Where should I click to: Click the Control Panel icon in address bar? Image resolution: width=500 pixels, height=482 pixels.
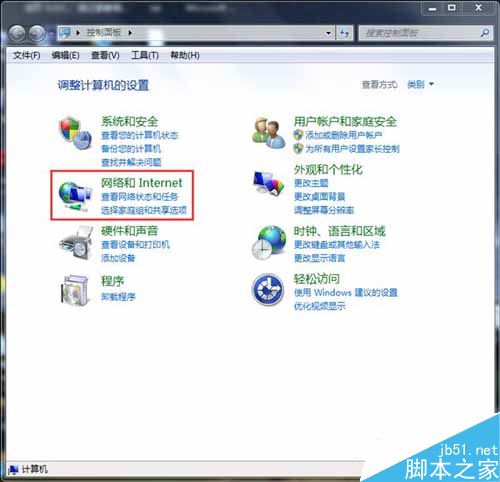click(65, 32)
